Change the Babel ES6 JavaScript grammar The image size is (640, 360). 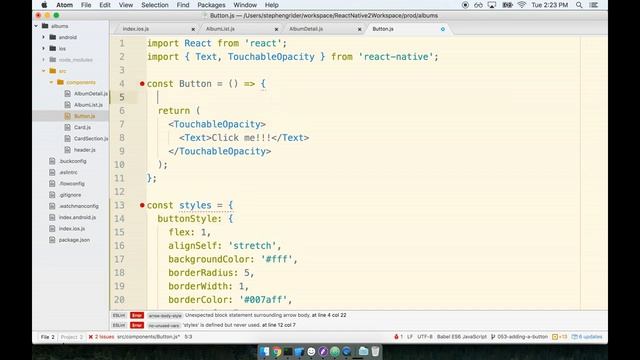tap(462, 337)
